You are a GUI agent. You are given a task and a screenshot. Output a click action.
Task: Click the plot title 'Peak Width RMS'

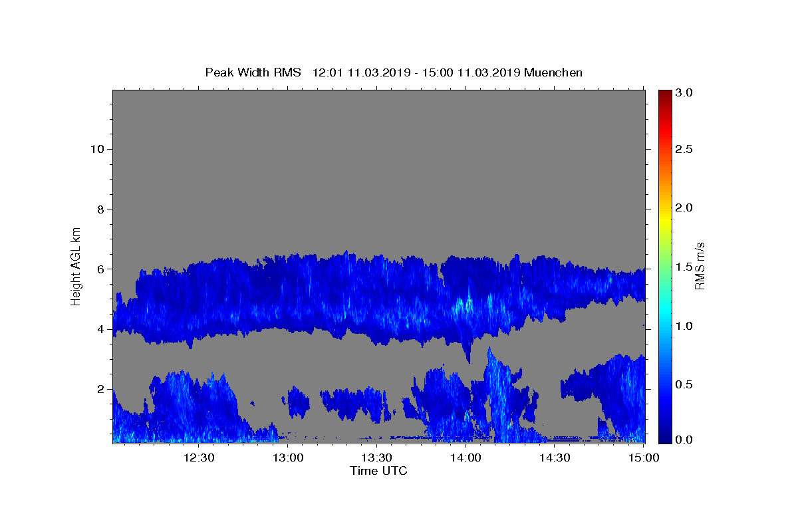tap(253, 72)
